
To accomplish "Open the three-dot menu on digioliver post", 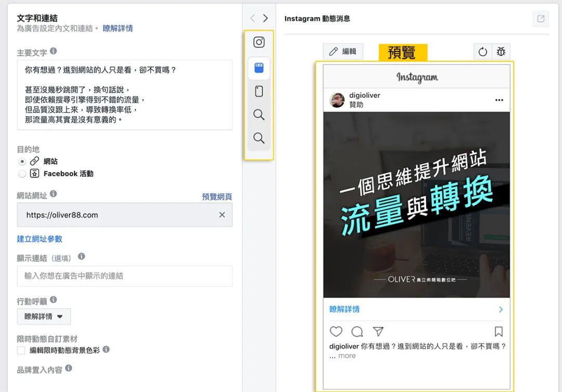I will 499,100.
